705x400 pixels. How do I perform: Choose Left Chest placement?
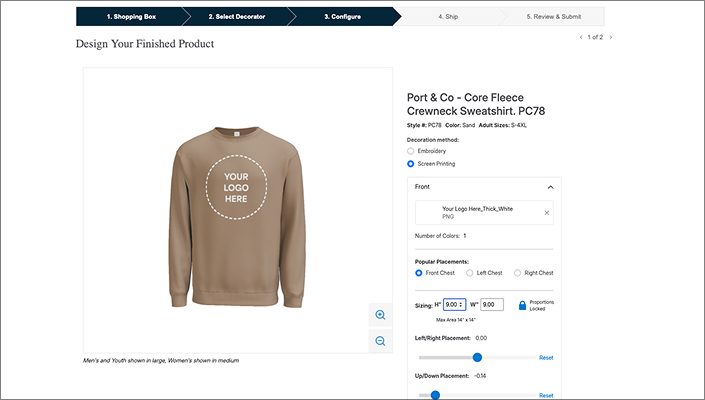click(469, 273)
